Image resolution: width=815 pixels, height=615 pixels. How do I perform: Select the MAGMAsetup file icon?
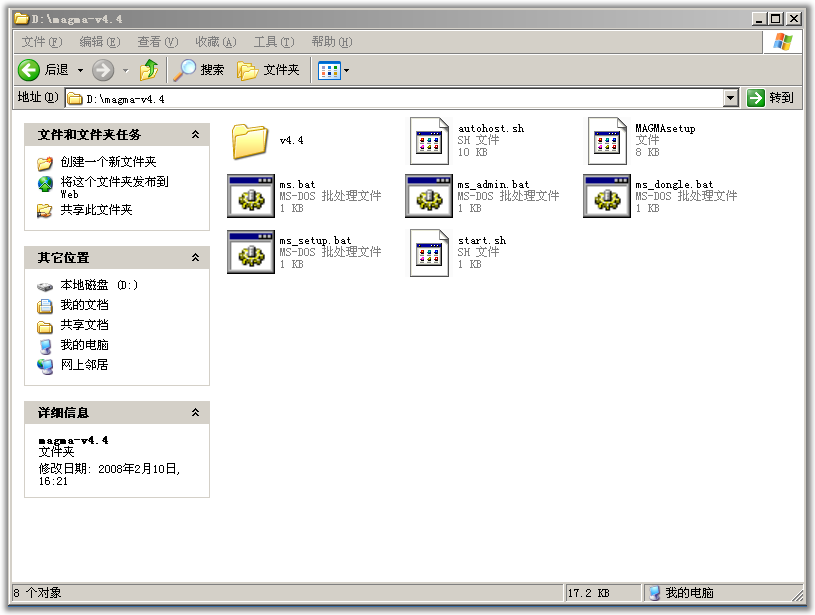[x=607, y=141]
